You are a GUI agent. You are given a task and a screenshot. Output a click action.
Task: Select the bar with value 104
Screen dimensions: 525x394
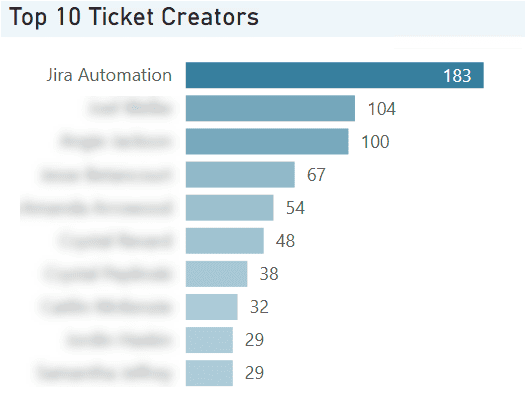point(270,108)
